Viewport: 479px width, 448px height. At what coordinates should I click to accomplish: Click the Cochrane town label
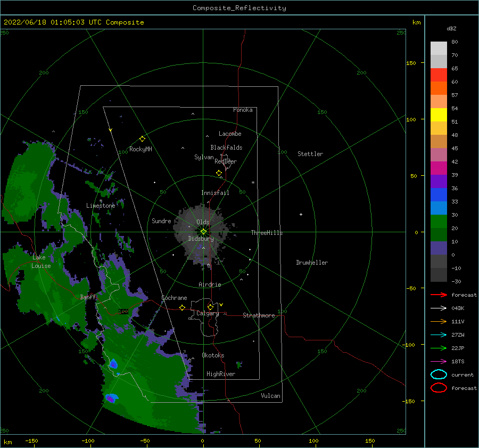pyautogui.click(x=174, y=298)
